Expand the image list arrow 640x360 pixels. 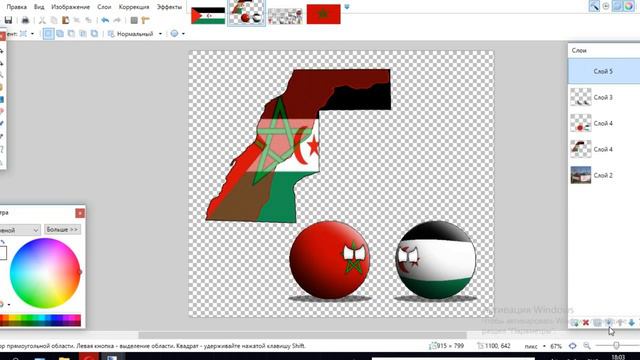coord(347,7)
